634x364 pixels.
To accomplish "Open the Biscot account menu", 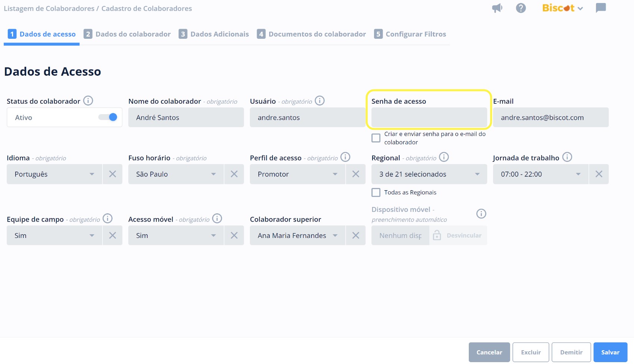I will point(562,8).
